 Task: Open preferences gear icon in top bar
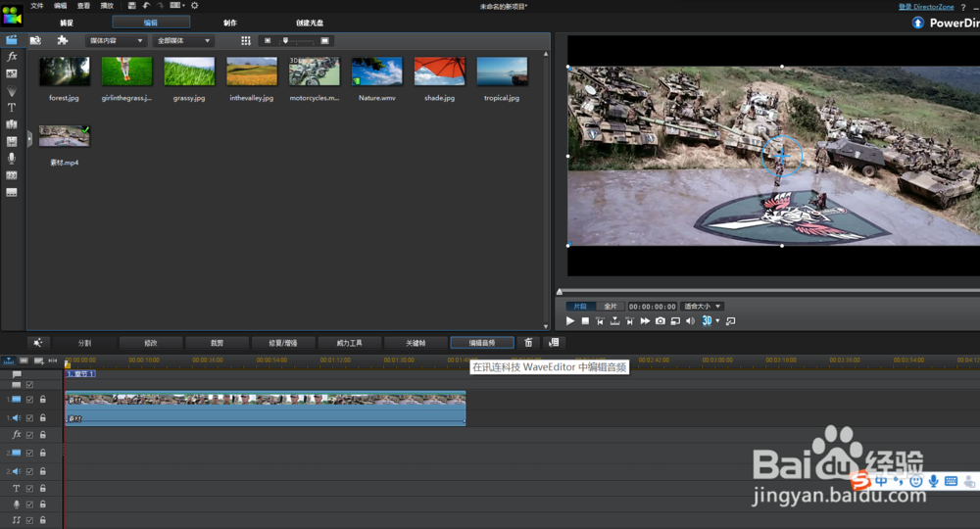click(x=194, y=6)
